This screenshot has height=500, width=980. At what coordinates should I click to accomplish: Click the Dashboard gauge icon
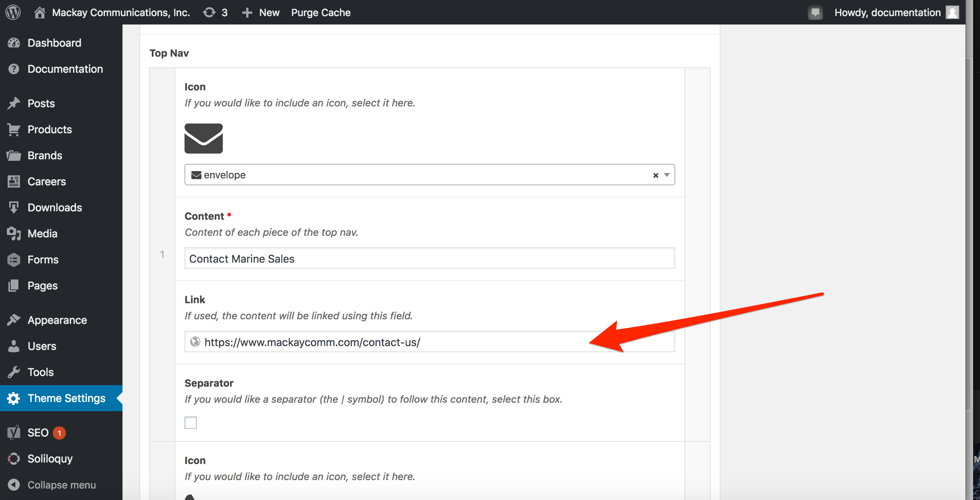[x=14, y=43]
